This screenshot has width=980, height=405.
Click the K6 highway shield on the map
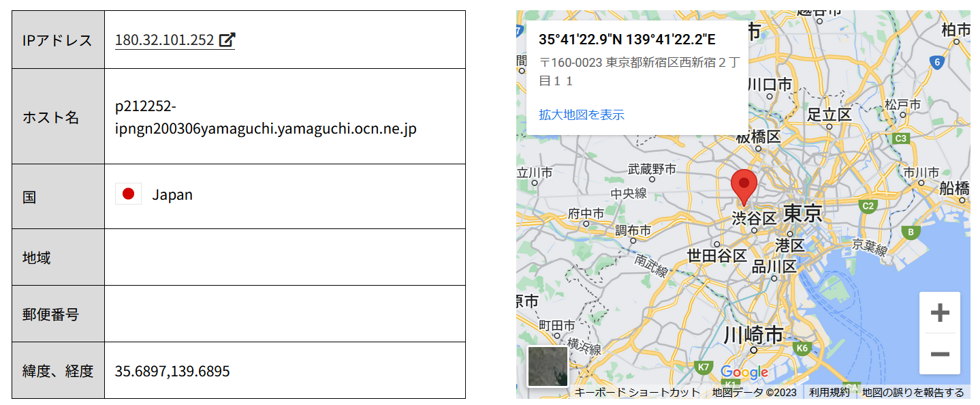click(802, 348)
